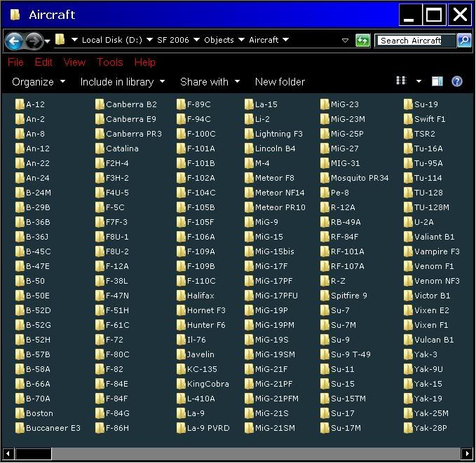This screenshot has height=463, width=476.
Task: Click the green Refresh icon
Action: tap(362, 41)
